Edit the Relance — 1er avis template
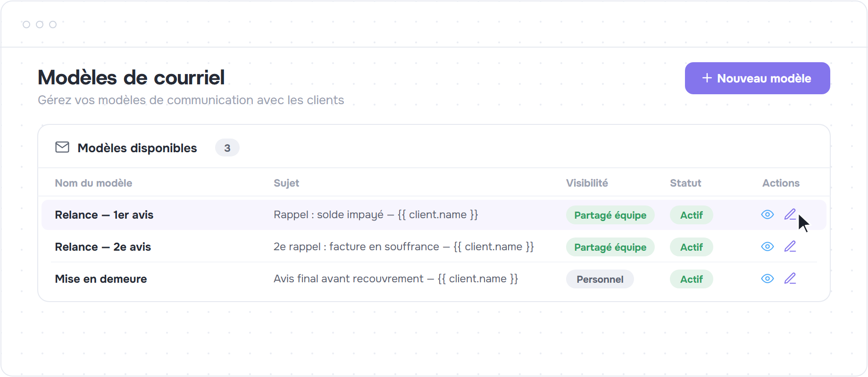The width and height of the screenshot is (868, 377). pos(790,214)
